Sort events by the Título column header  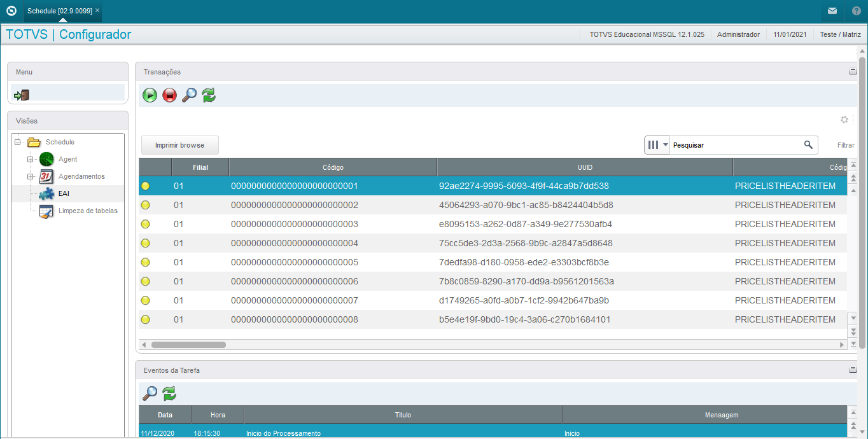pyautogui.click(x=403, y=415)
